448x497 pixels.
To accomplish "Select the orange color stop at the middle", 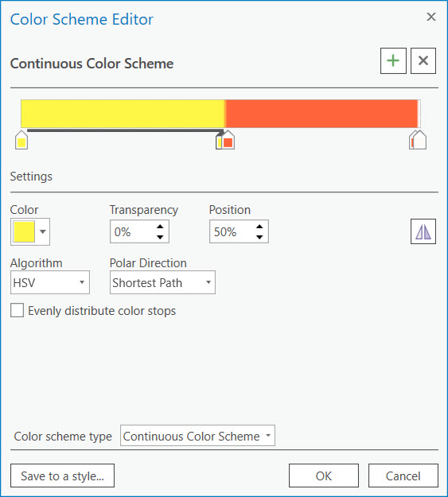I will coord(228,140).
